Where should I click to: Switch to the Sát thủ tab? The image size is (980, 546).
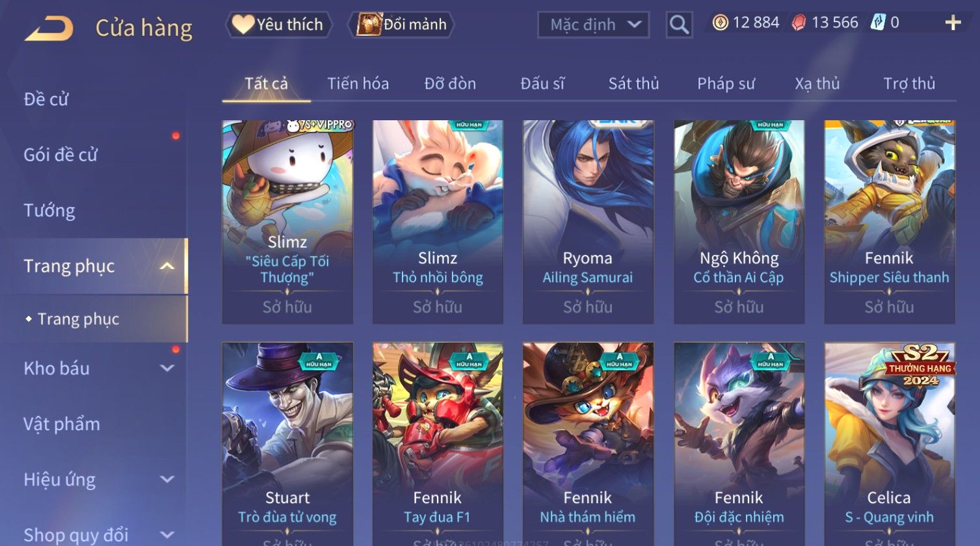click(633, 84)
